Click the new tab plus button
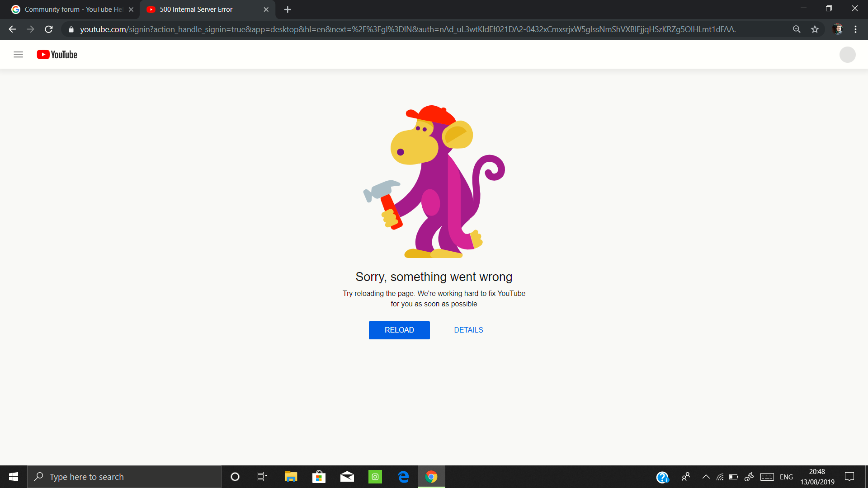 [x=288, y=8]
